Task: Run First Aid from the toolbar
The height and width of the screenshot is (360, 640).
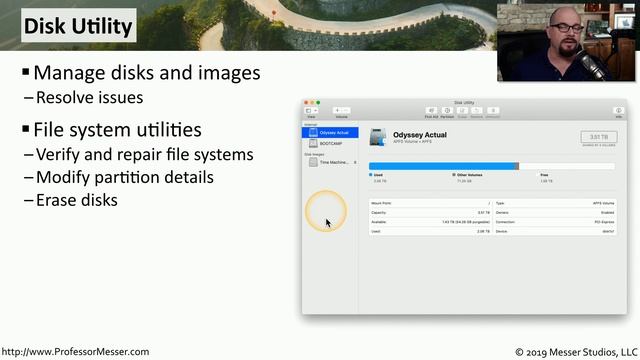Action: pos(431,111)
